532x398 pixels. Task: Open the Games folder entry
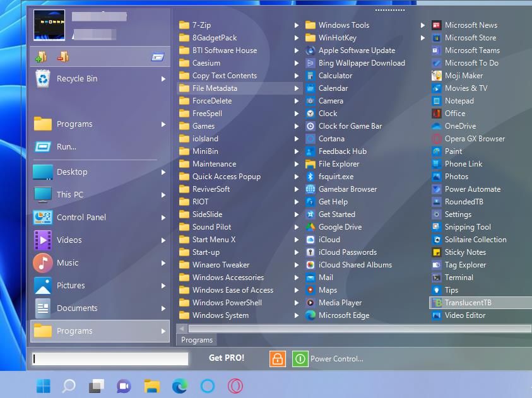tap(240, 126)
